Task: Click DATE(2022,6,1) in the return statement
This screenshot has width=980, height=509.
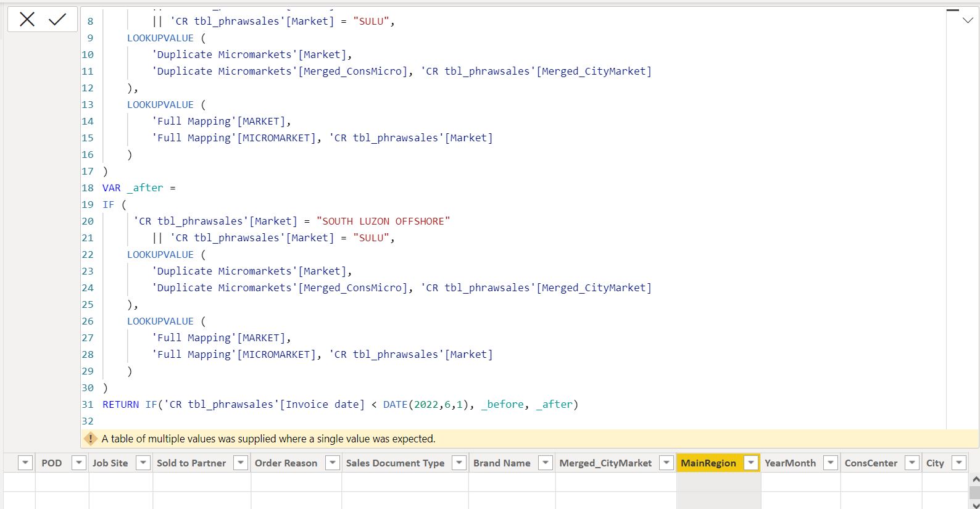Action: [x=426, y=405]
